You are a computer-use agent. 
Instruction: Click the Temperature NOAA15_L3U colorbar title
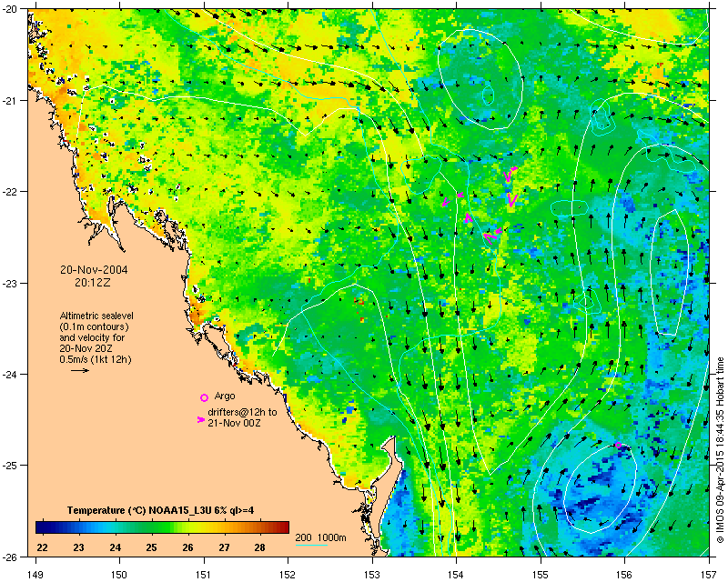[160, 510]
